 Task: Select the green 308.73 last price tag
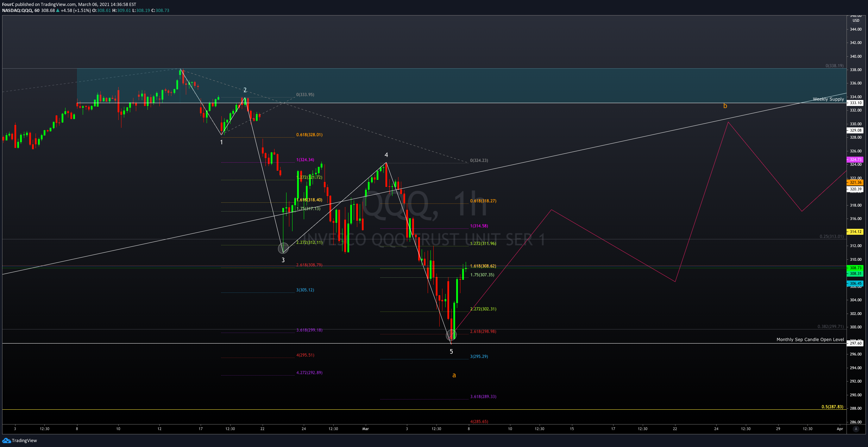point(855,268)
